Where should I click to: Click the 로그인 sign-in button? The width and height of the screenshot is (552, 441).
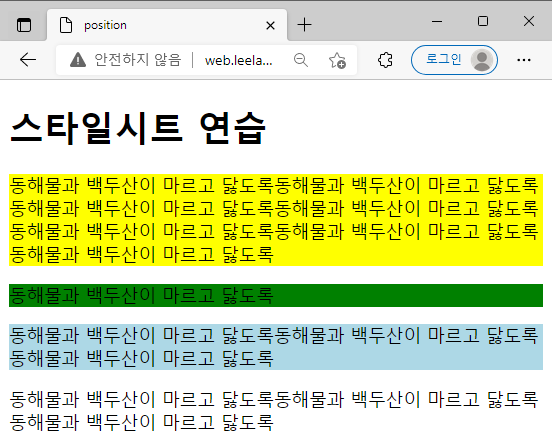click(x=454, y=60)
